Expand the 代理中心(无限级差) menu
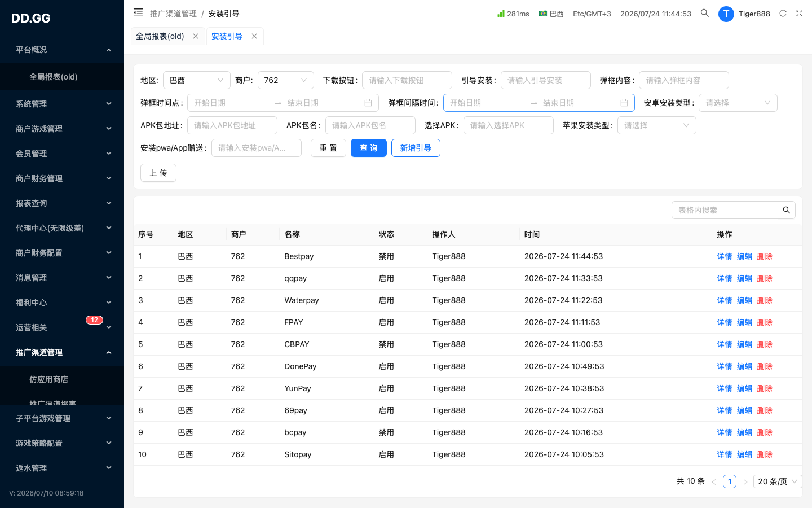Image resolution: width=812 pixels, height=508 pixels. click(x=62, y=228)
